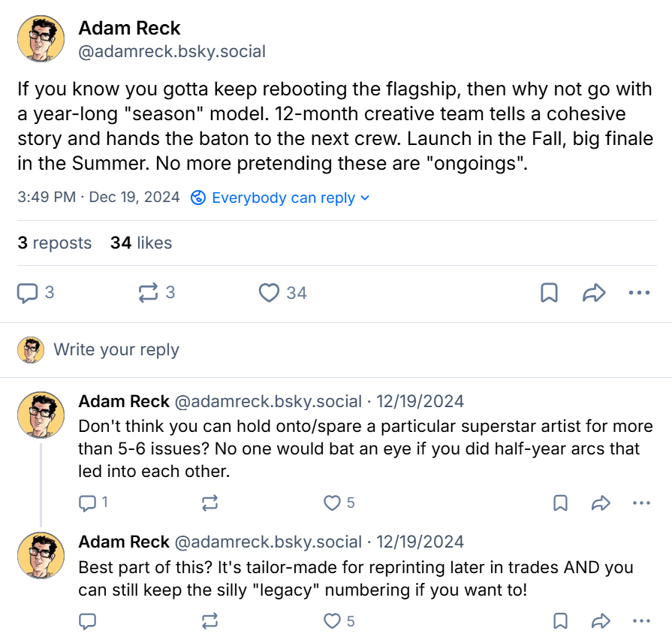Open Adam Reck's avatar on main post
This screenshot has height=643, width=672.
[x=41, y=39]
